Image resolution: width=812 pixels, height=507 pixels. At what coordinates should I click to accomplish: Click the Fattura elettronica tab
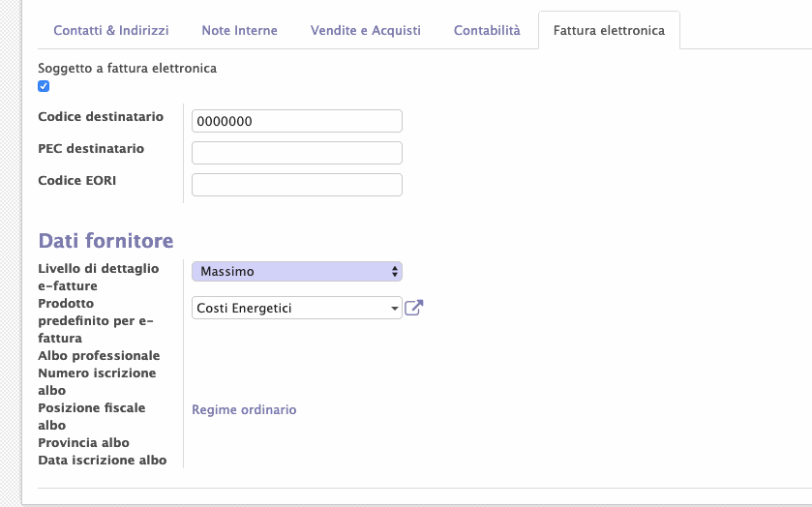coord(609,31)
